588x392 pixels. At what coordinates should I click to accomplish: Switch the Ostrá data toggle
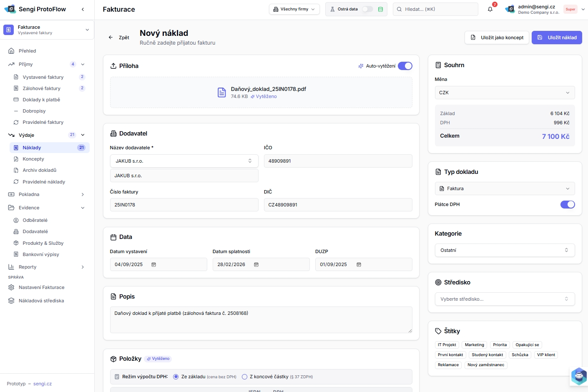coord(367,9)
